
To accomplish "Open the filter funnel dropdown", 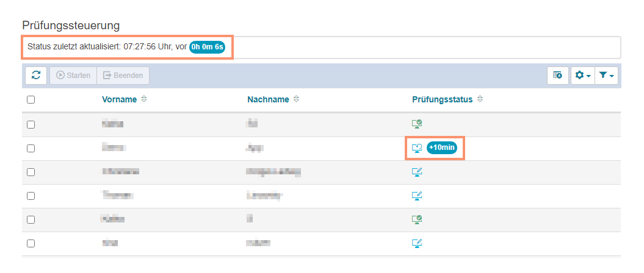I will [x=606, y=76].
